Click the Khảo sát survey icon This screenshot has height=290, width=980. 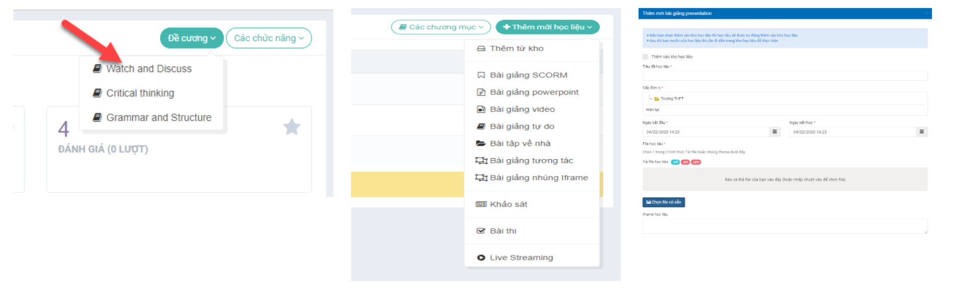tap(481, 204)
